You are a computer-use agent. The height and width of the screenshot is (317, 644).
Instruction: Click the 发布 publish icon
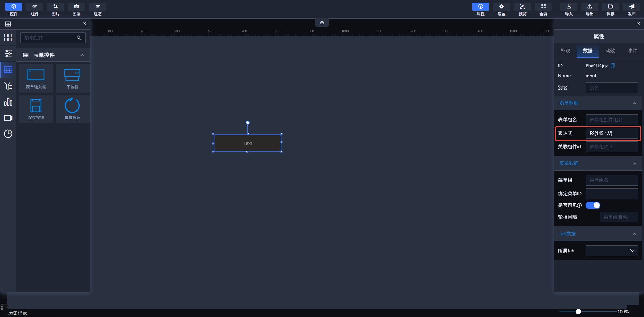631,9
